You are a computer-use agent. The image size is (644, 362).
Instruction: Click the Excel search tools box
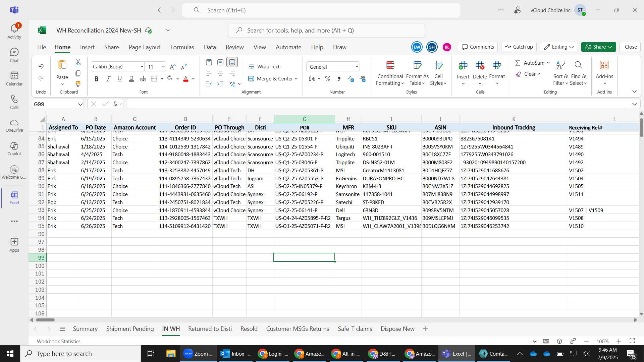pos(326,31)
